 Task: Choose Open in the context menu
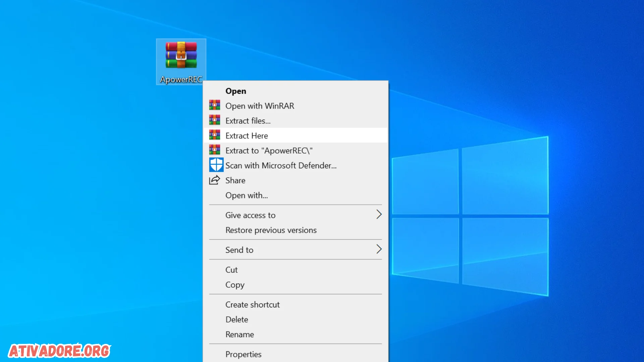click(x=296, y=91)
